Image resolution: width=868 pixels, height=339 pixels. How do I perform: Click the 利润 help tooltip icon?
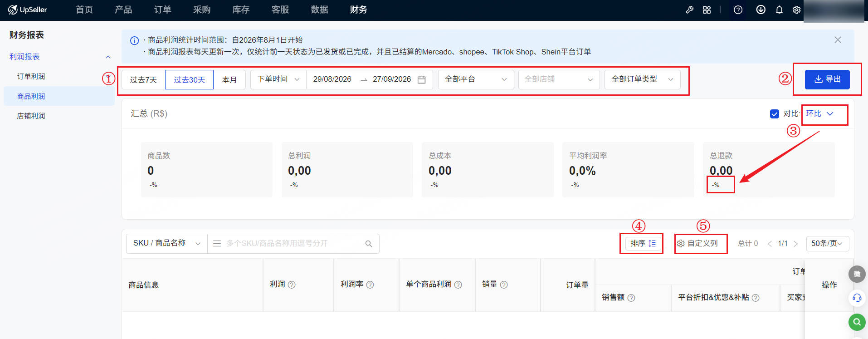click(292, 285)
